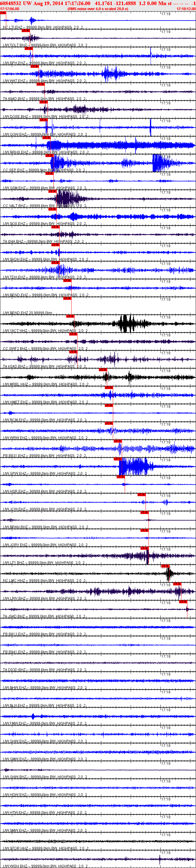Viewport: 196px width, 868px height.
Task: Select the UW.GPW.EHZ station label
Action: [x=45, y=474]
